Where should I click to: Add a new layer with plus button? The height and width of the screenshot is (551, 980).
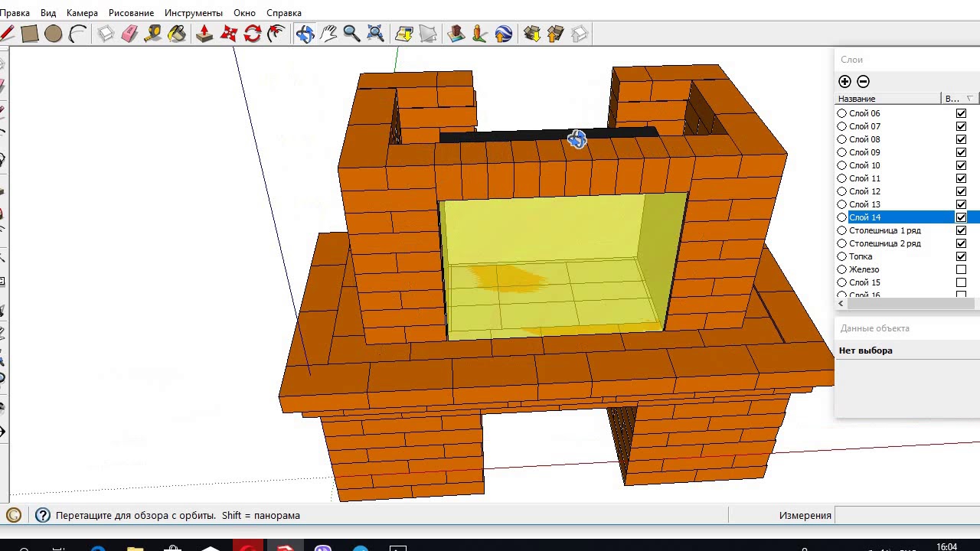click(x=844, y=81)
